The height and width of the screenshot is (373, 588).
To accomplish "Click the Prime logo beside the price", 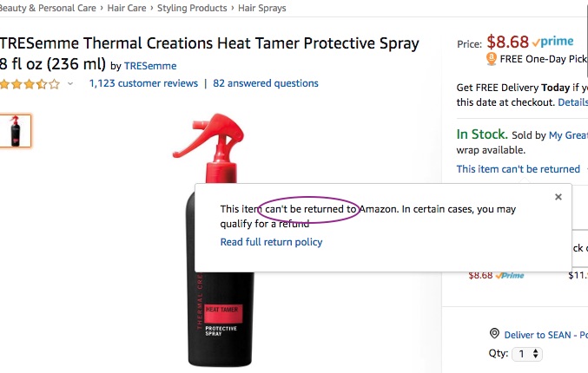I will (x=553, y=42).
